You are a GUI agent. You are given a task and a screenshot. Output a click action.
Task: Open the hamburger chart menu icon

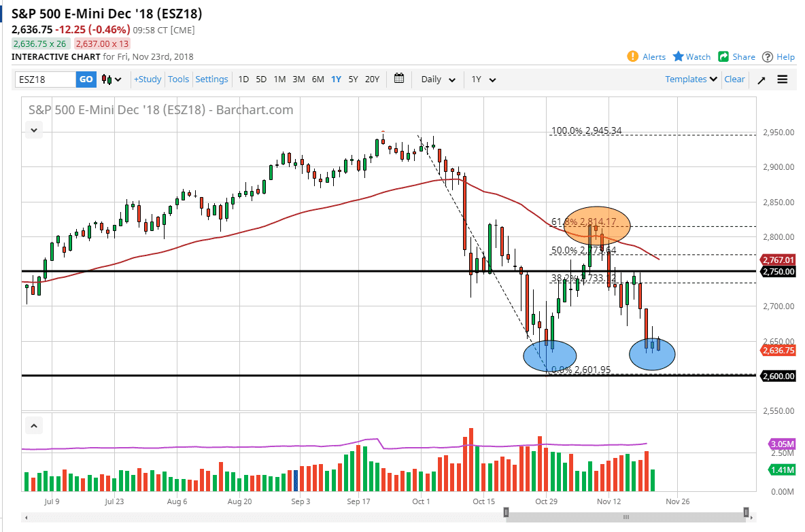pos(783,79)
